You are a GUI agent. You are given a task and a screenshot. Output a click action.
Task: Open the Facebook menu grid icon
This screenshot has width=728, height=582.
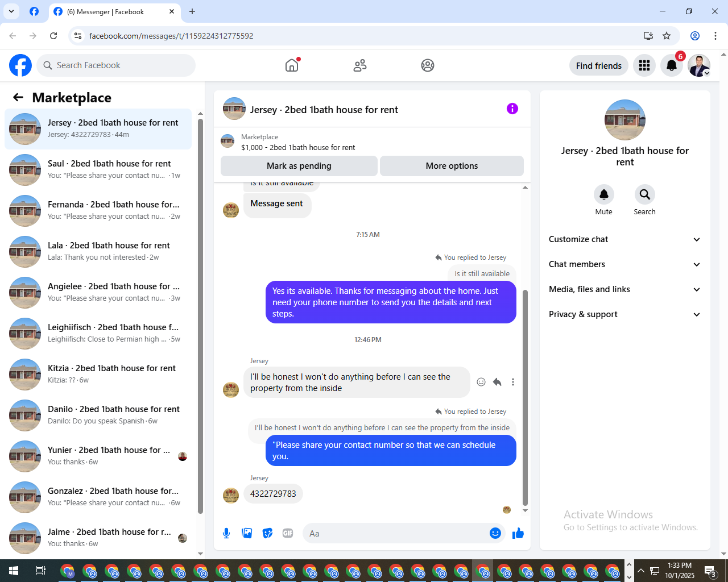[644, 65]
